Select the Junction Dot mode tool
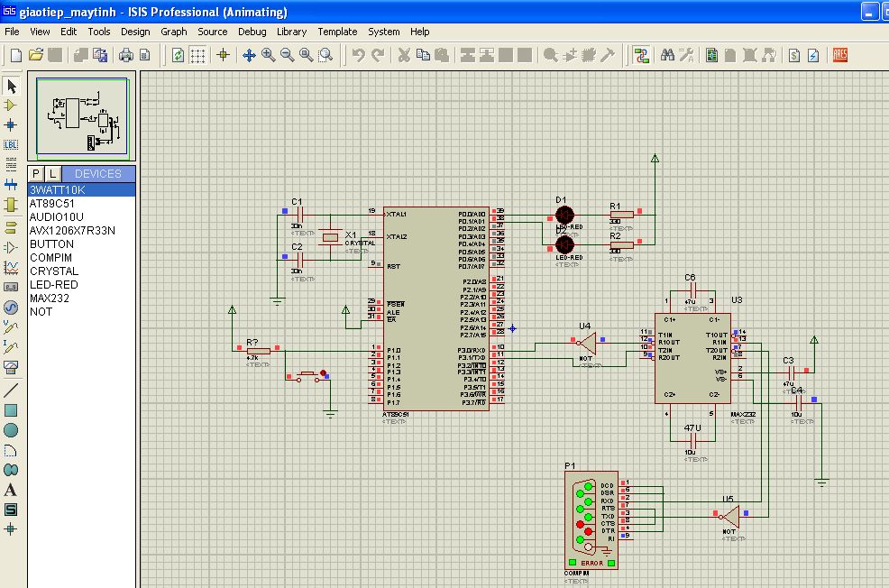Image resolution: width=889 pixels, height=588 pixels. (x=12, y=124)
